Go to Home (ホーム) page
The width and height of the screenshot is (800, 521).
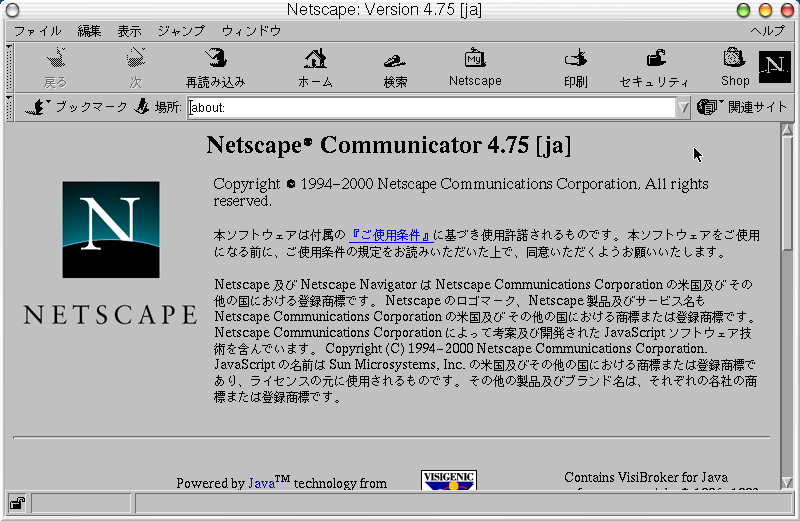click(315, 68)
